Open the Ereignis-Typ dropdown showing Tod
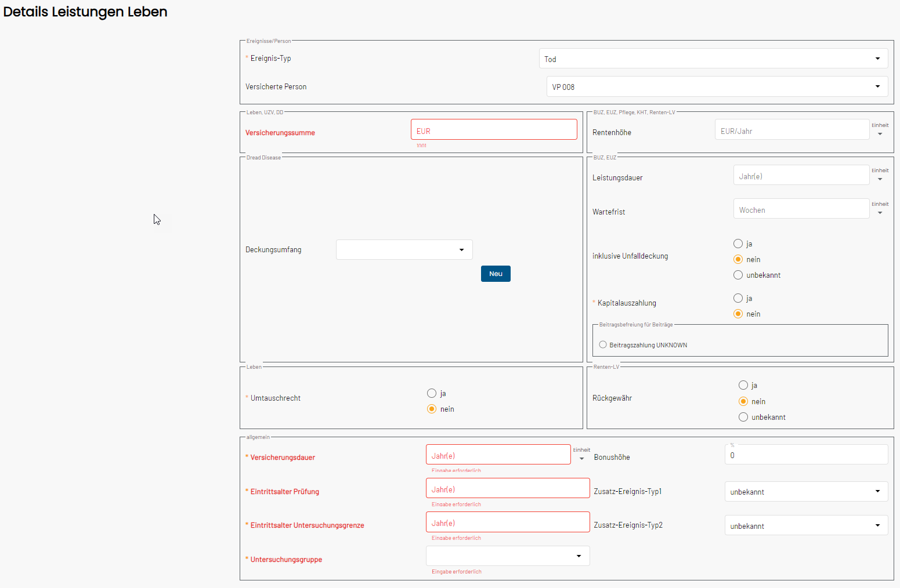Viewport: 900px width, 588px height. tap(713, 59)
